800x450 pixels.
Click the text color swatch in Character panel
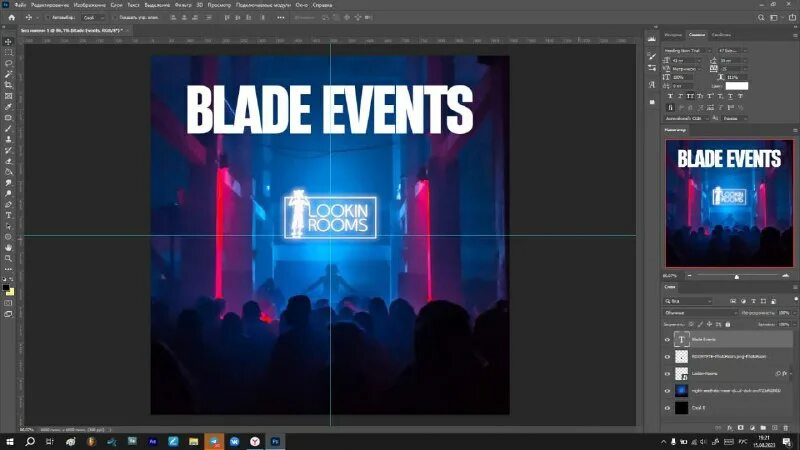coord(737,86)
